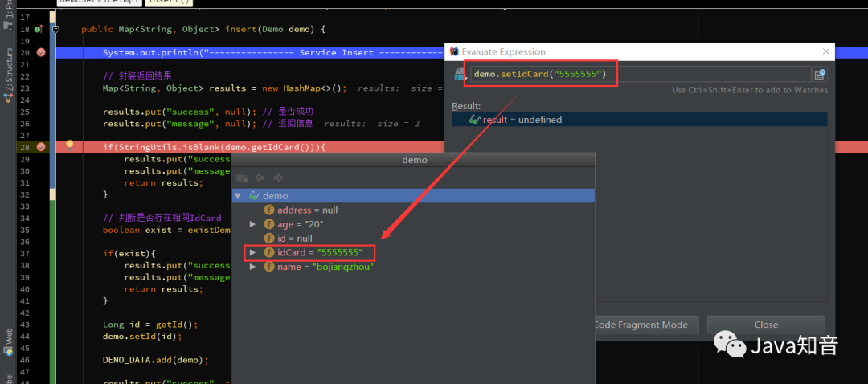Viewport: 868px width, 384px height.
Task: Click the field icon beside name
Action: (269, 267)
